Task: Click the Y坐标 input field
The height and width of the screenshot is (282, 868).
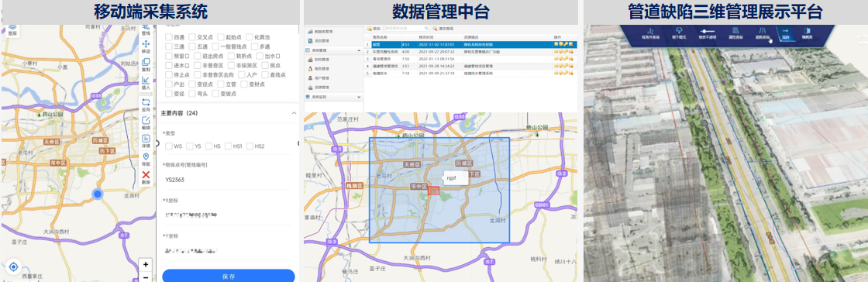Action: (x=227, y=251)
